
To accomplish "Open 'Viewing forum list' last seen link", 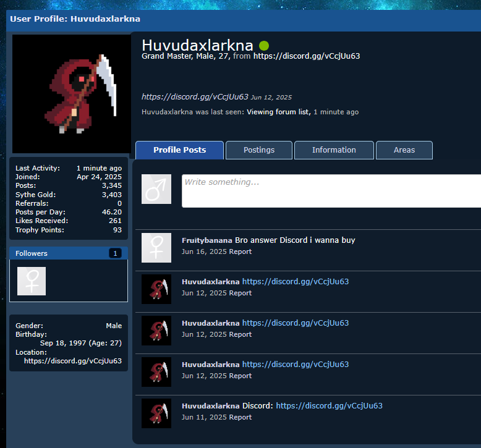I will pyautogui.click(x=279, y=112).
